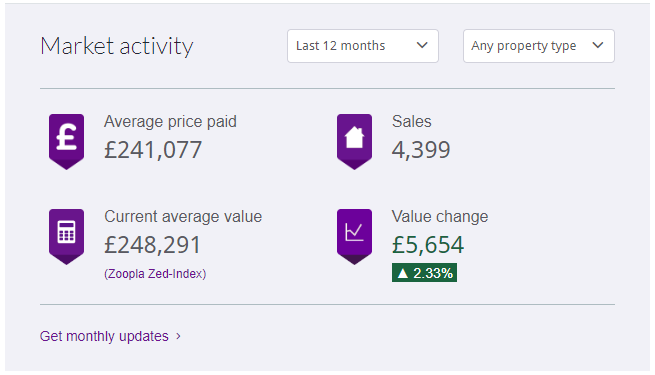Open the Any property type dropdown
655x375 pixels.
pos(538,46)
